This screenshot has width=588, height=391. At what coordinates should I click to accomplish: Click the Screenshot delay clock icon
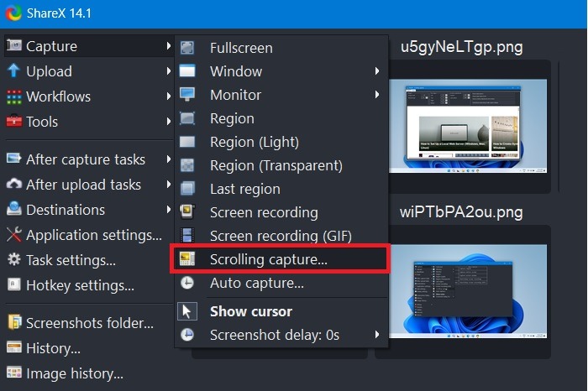tap(187, 335)
